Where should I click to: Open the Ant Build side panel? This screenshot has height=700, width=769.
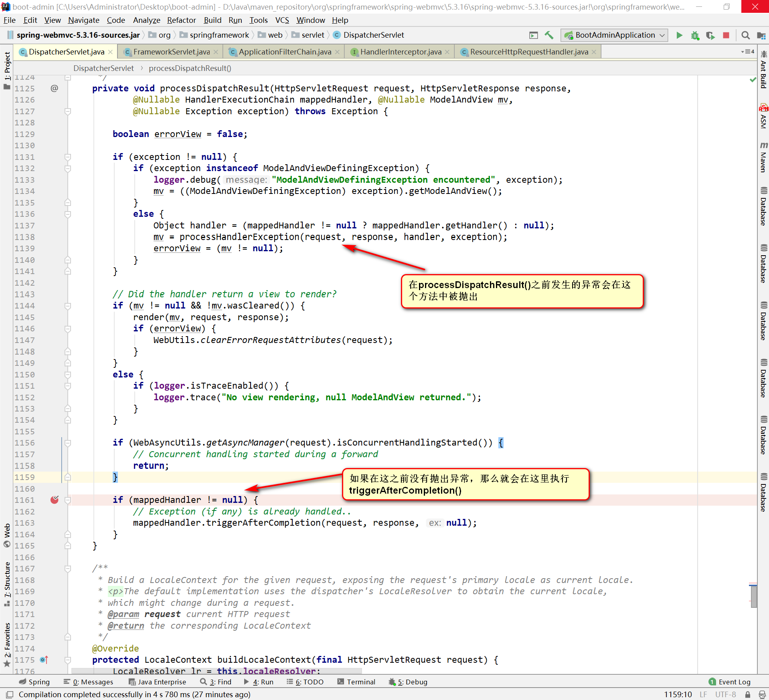[763, 69]
